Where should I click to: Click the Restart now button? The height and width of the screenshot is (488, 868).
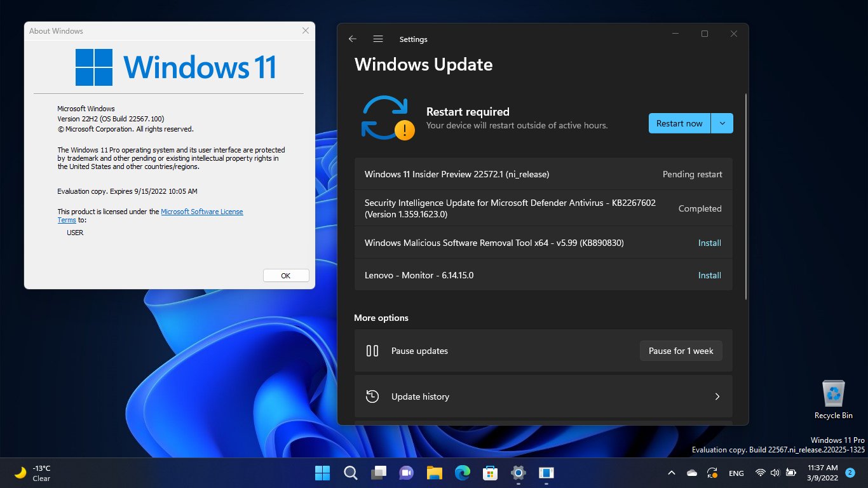679,123
